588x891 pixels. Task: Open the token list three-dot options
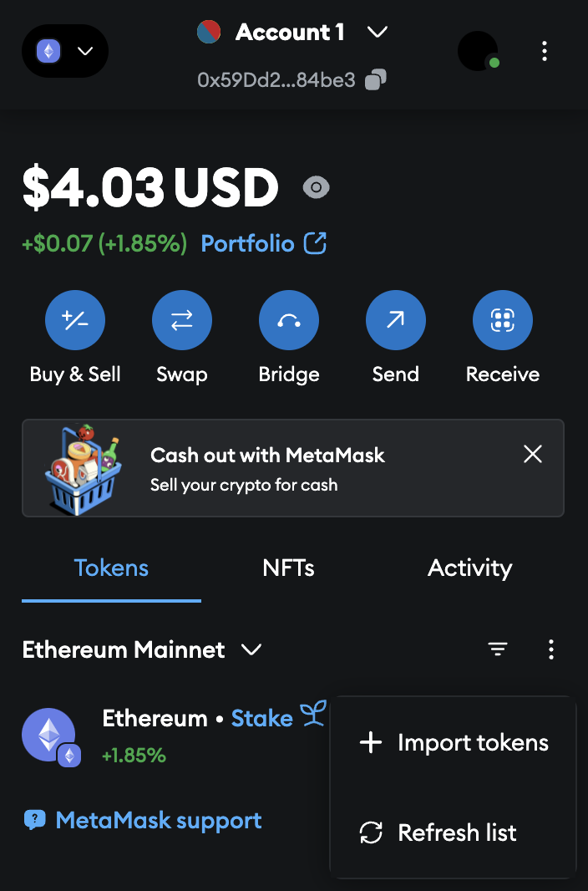(551, 649)
